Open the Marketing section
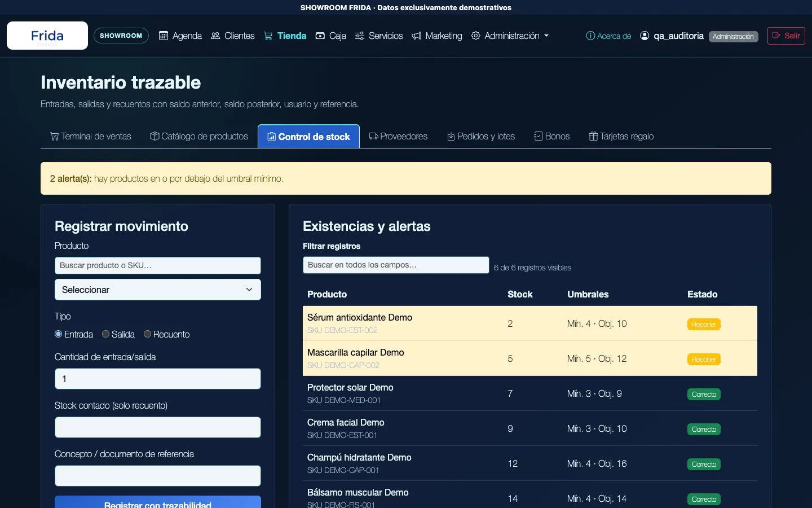Viewport: 812px width, 508px height. [437, 36]
